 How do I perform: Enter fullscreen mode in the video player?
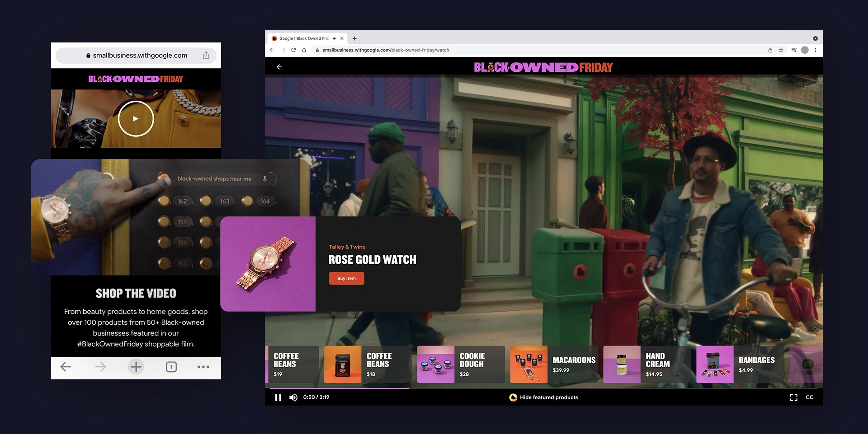coord(793,397)
